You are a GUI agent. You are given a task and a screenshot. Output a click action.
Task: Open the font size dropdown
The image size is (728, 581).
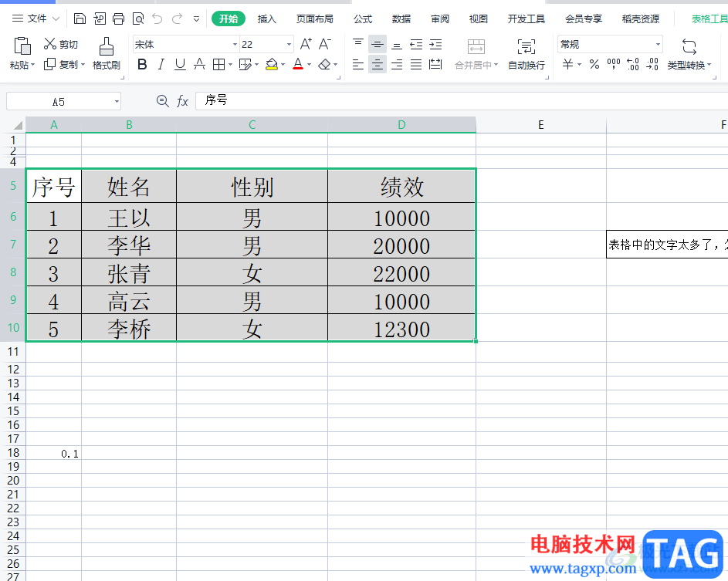(289, 45)
